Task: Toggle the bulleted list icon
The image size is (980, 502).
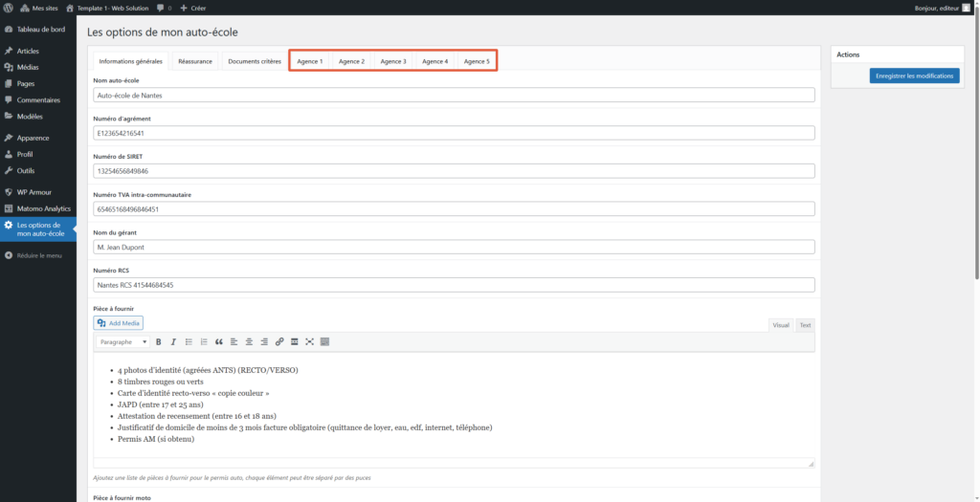Action: [x=189, y=341]
